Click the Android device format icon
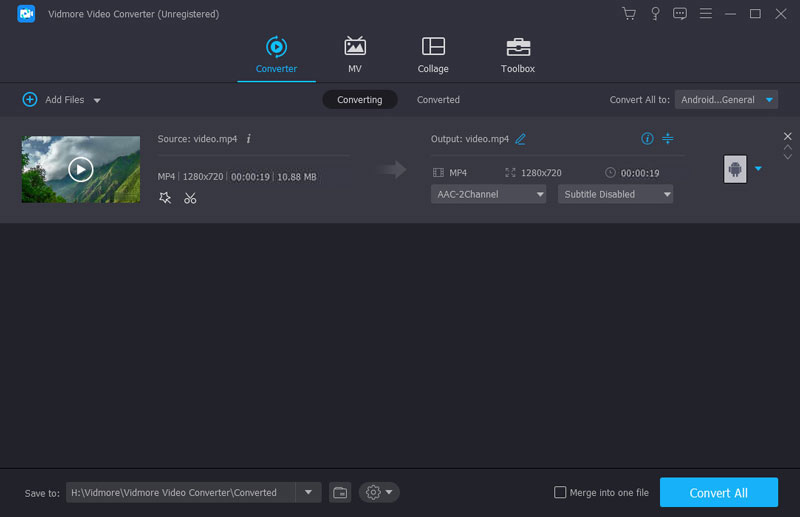 (735, 169)
